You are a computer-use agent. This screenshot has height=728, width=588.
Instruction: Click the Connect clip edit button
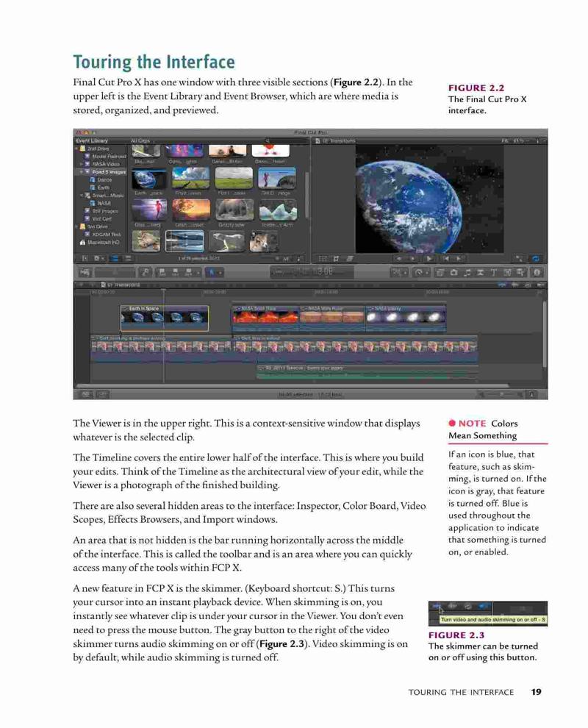click(x=162, y=273)
